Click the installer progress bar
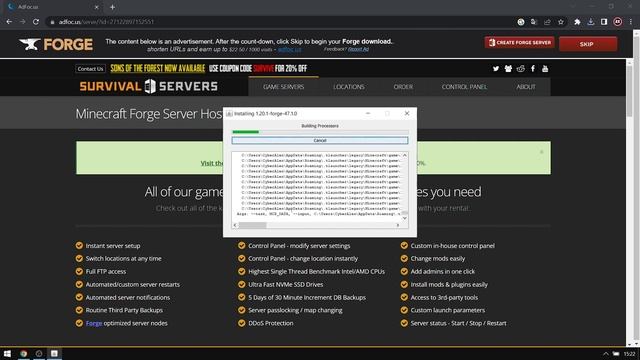640x360 pixels. tap(320, 132)
